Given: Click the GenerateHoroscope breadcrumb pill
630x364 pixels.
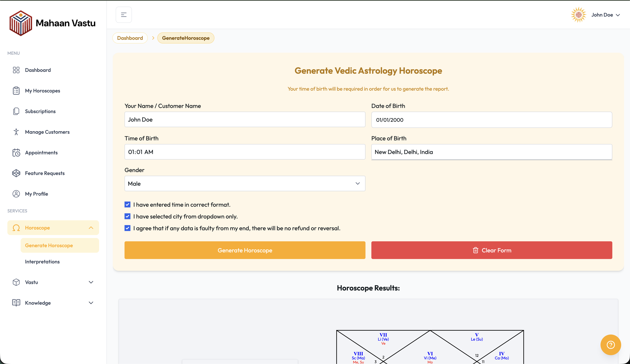Looking at the screenshot, I should coord(186,38).
